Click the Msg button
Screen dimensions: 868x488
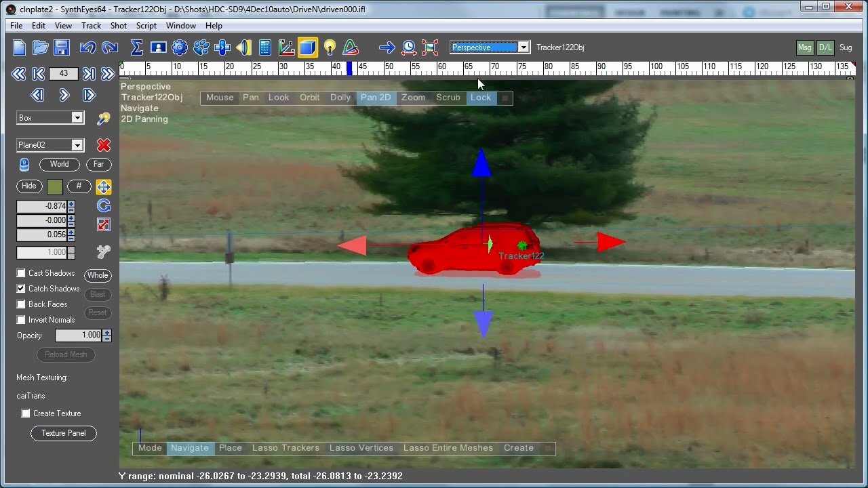805,47
